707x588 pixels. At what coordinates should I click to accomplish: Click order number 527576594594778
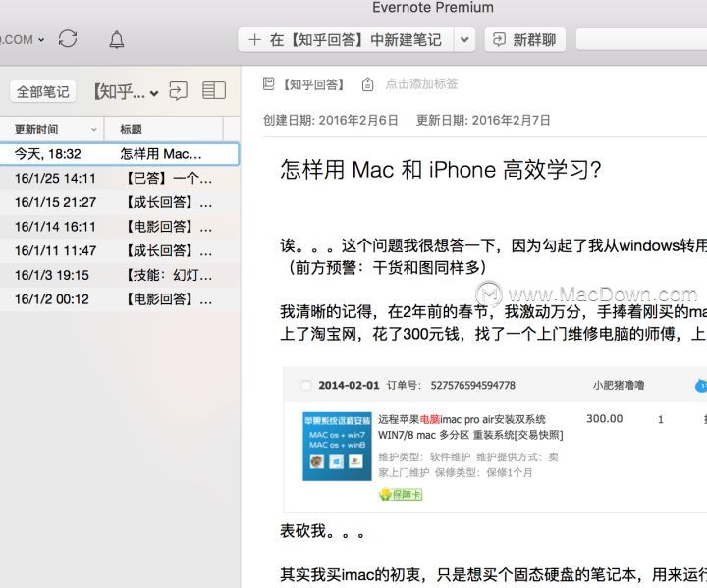473,386
